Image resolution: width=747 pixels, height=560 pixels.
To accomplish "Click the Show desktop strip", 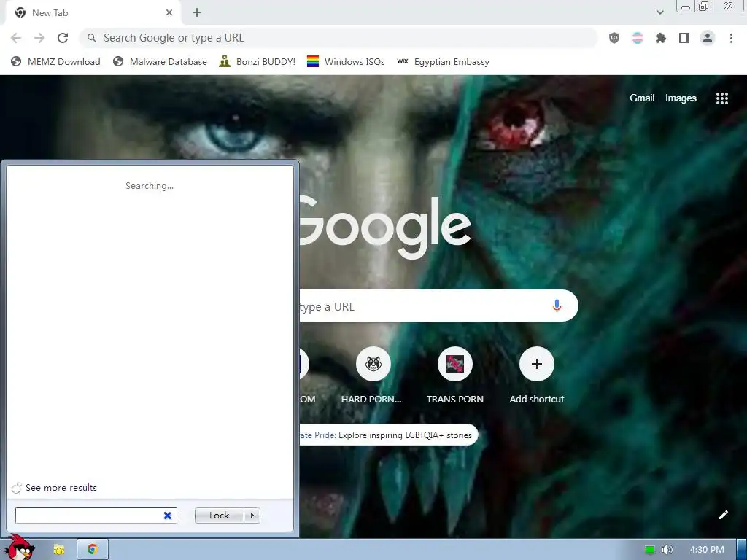I will [742, 550].
